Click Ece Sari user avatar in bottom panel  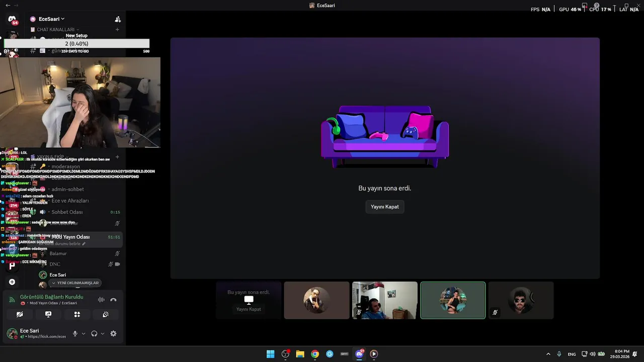coord(12,333)
